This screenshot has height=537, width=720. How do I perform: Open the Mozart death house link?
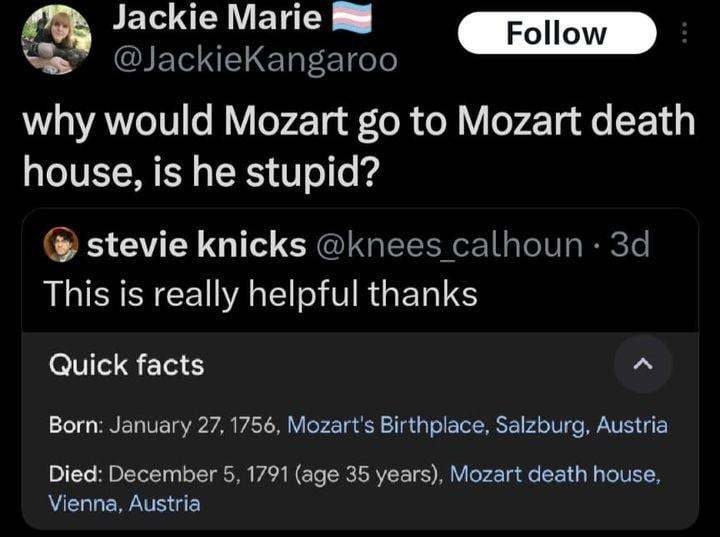click(x=554, y=473)
